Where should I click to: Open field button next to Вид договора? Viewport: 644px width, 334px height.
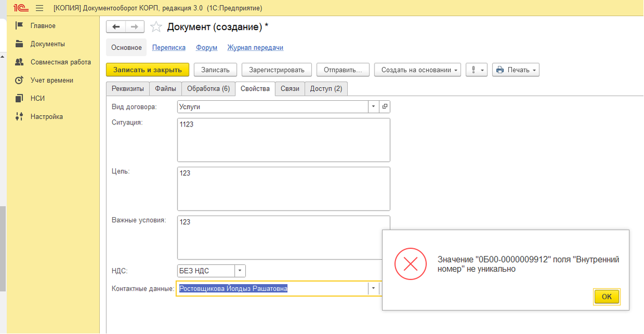385,107
